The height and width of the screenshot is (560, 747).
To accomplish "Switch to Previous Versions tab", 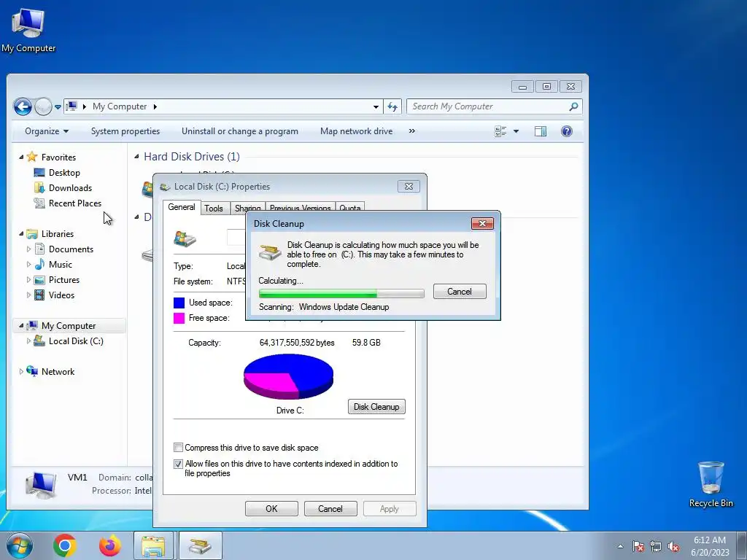I will (x=300, y=208).
